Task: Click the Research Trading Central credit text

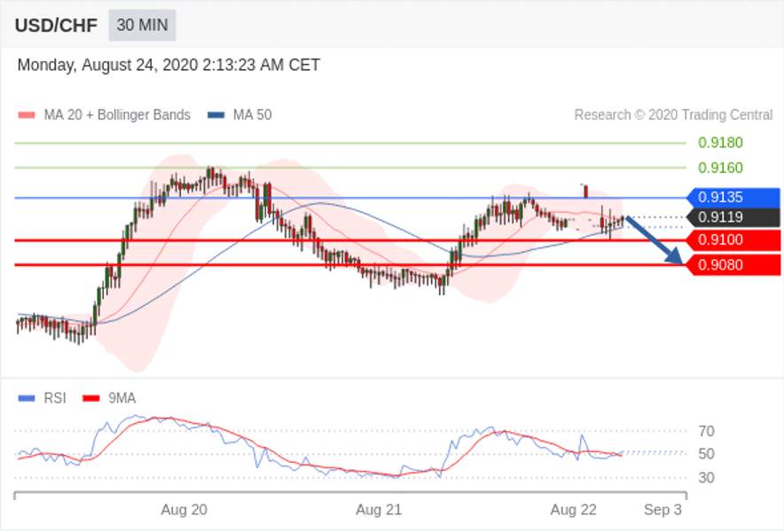Action: [673, 115]
